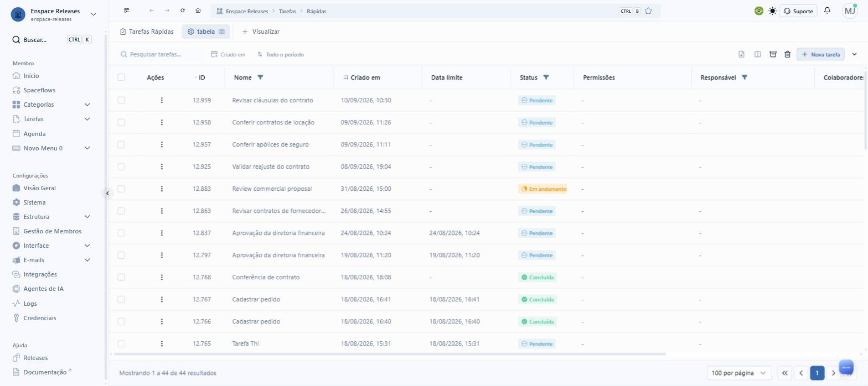Image resolution: width=868 pixels, height=386 pixels.
Task: Check the row for Review commercial proposal
Action: click(121, 189)
